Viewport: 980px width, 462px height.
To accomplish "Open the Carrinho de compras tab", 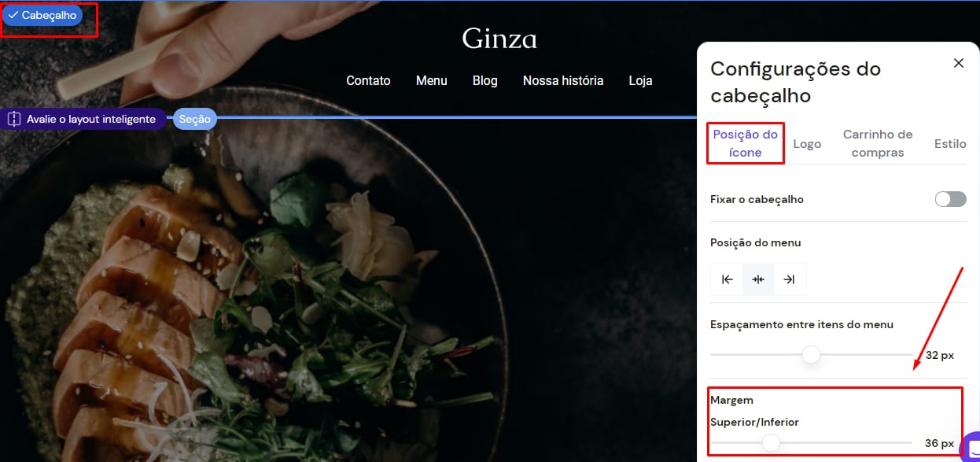I will click(x=878, y=143).
